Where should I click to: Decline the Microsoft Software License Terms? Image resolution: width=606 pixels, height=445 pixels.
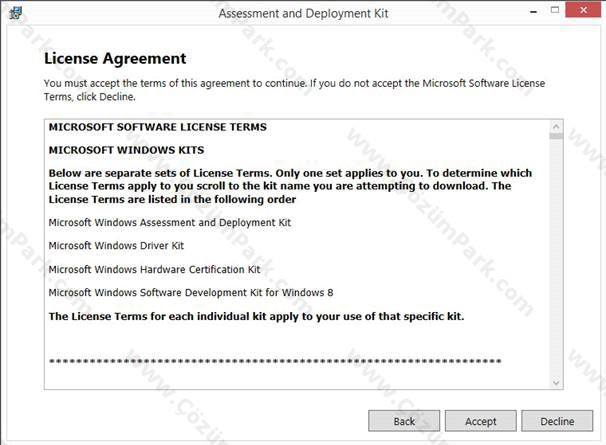[557, 421]
